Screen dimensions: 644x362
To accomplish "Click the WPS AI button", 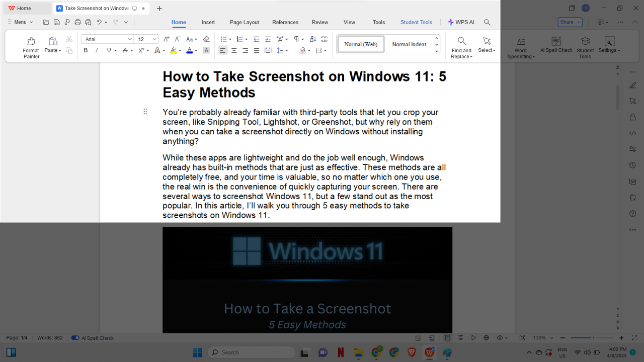I will (x=461, y=22).
